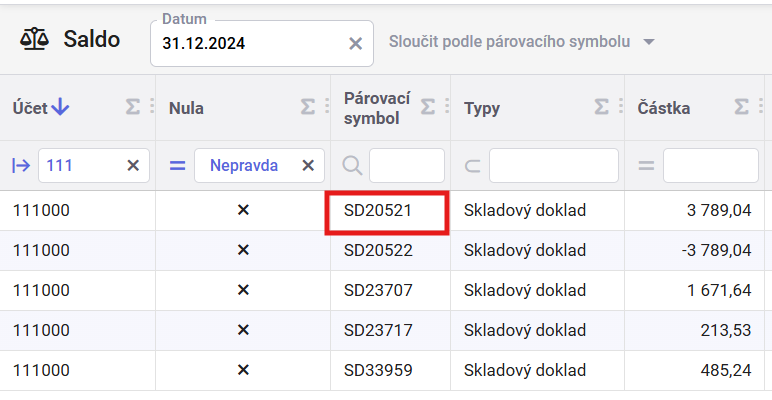772x400 pixels.
Task: Click Skladový doklad in SD20521 row
Action: (525, 210)
